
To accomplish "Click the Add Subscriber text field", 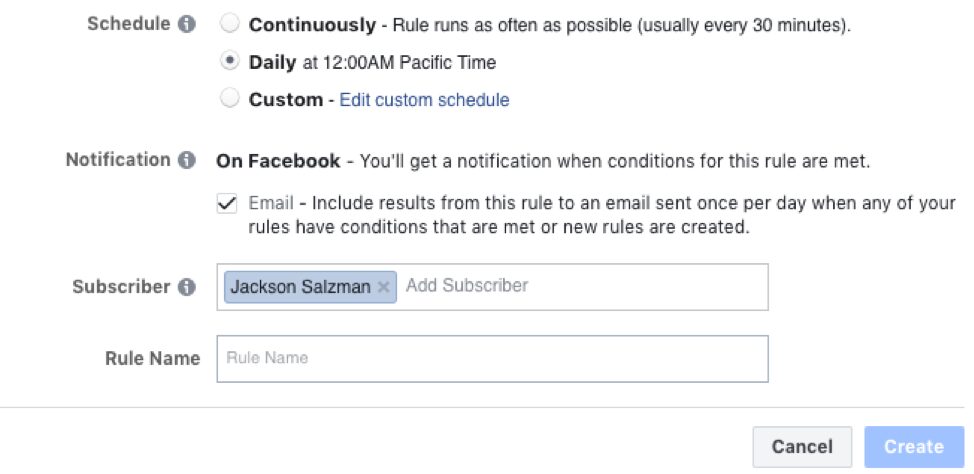I will (580, 286).
